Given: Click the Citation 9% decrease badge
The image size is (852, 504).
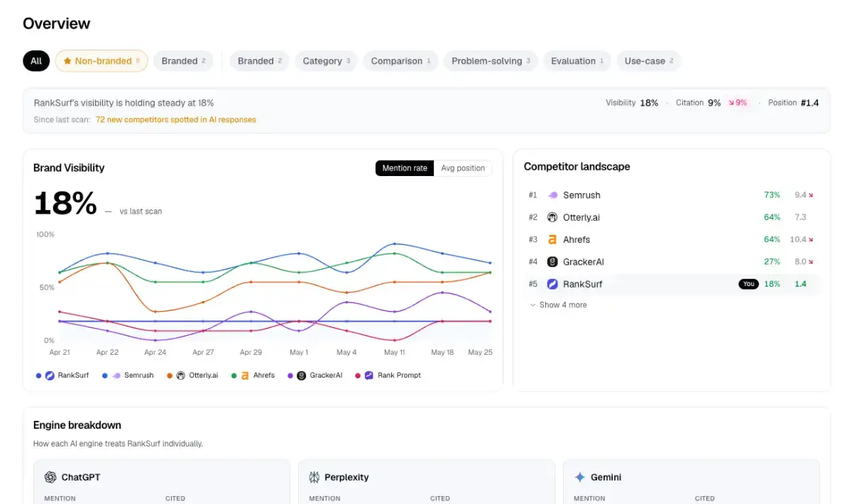Looking at the screenshot, I should (738, 103).
